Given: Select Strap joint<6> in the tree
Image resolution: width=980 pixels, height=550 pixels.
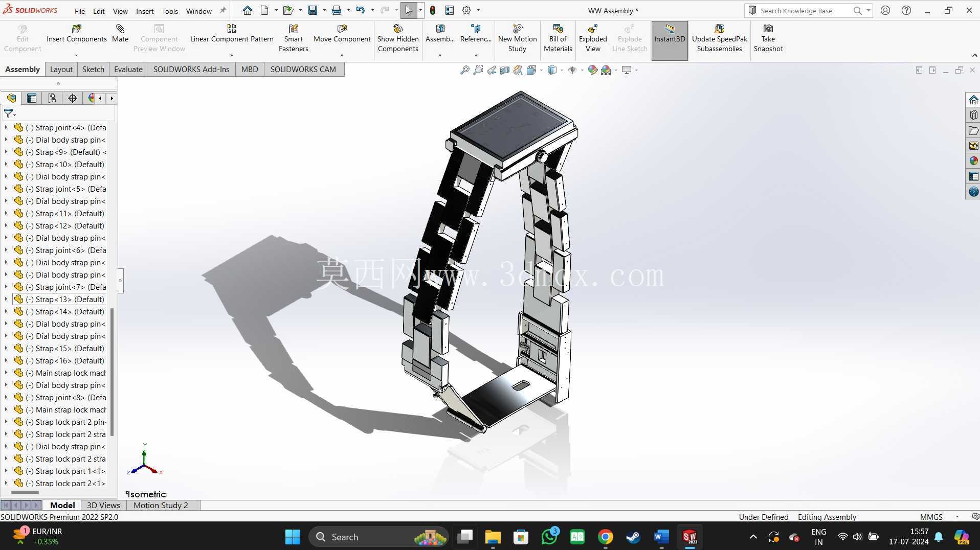Looking at the screenshot, I should pyautogui.click(x=66, y=250).
